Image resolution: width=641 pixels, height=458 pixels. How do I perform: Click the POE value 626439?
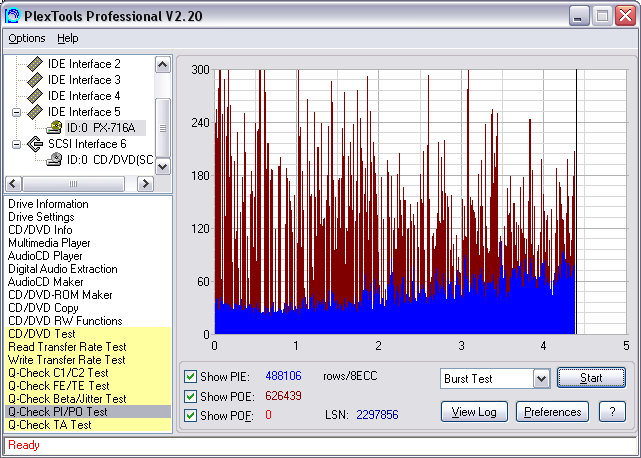point(283,396)
